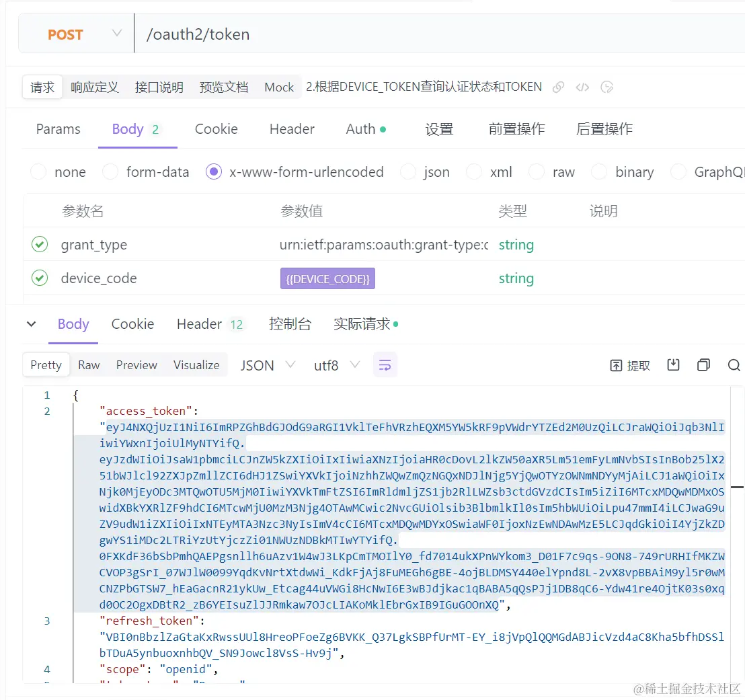Select the response Body tab
The width and height of the screenshot is (745, 700).
(73, 324)
